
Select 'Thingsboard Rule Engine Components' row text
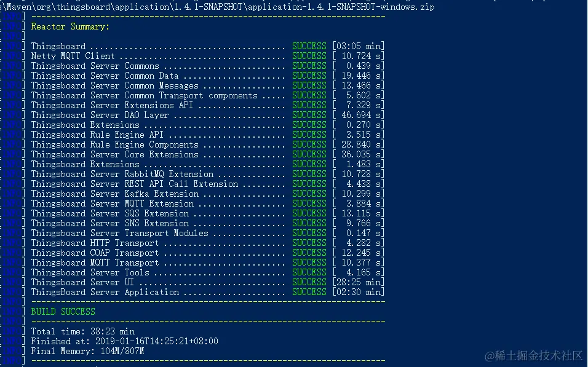click(x=115, y=144)
